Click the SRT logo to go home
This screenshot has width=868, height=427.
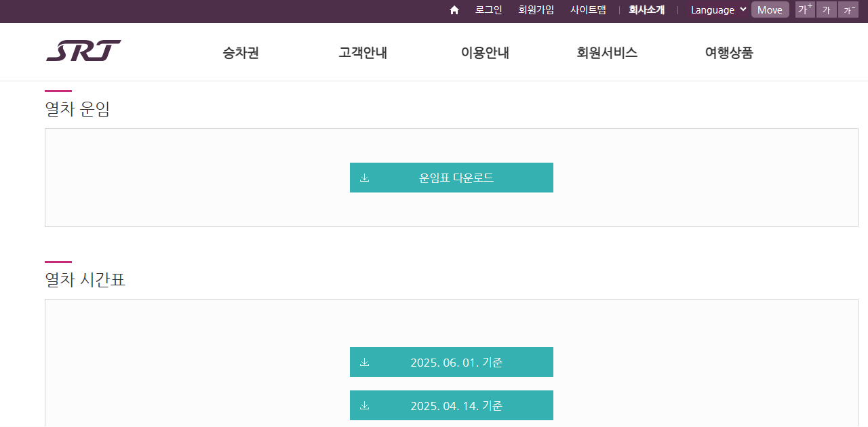83,49
